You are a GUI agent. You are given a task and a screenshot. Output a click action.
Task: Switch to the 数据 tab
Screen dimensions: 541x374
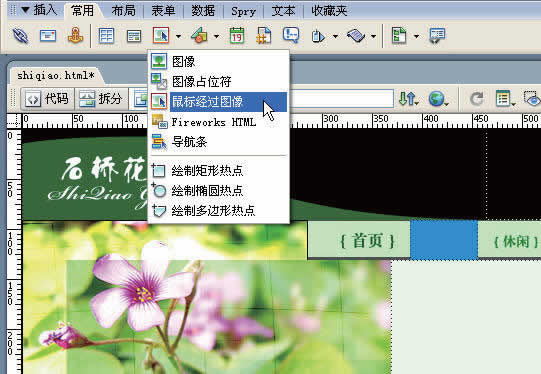click(x=203, y=11)
